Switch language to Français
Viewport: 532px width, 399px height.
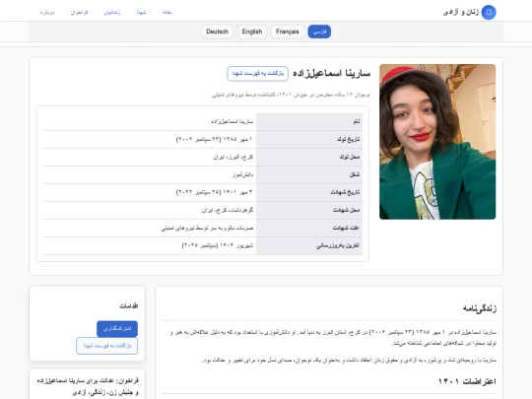[x=287, y=32]
